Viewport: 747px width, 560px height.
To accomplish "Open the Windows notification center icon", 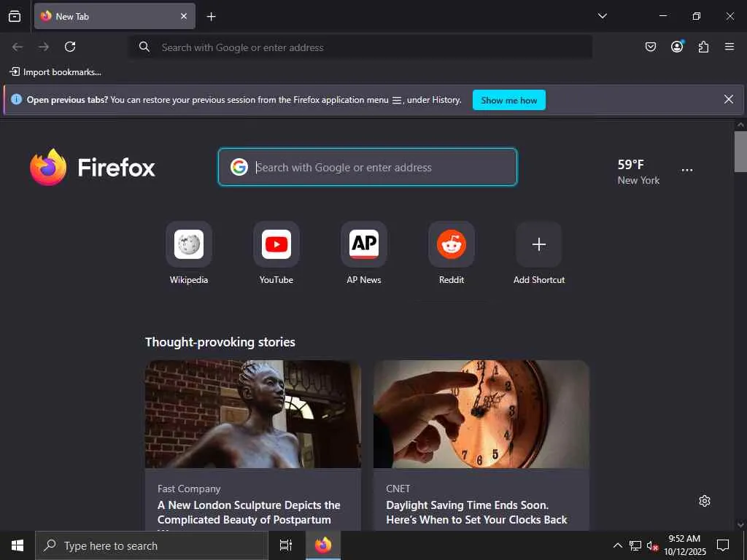I will coord(723,545).
